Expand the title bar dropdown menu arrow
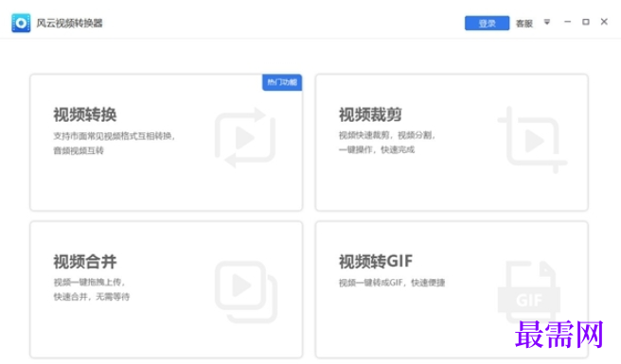621x364 pixels. tap(546, 22)
